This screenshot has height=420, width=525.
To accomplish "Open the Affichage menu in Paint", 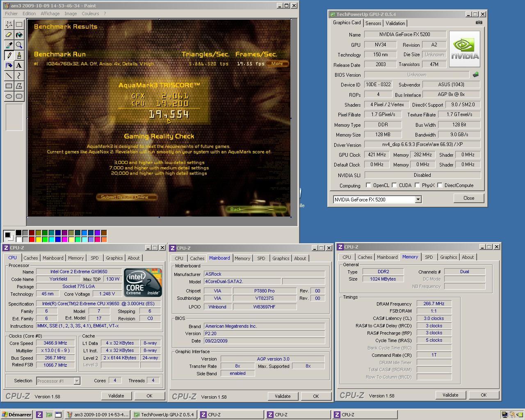I will (50, 14).
